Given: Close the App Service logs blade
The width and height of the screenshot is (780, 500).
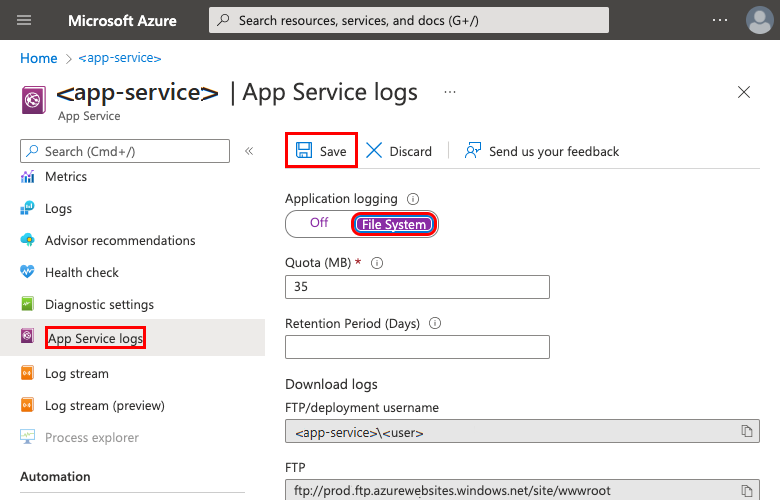Looking at the screenshot, I should coord(744,93).
